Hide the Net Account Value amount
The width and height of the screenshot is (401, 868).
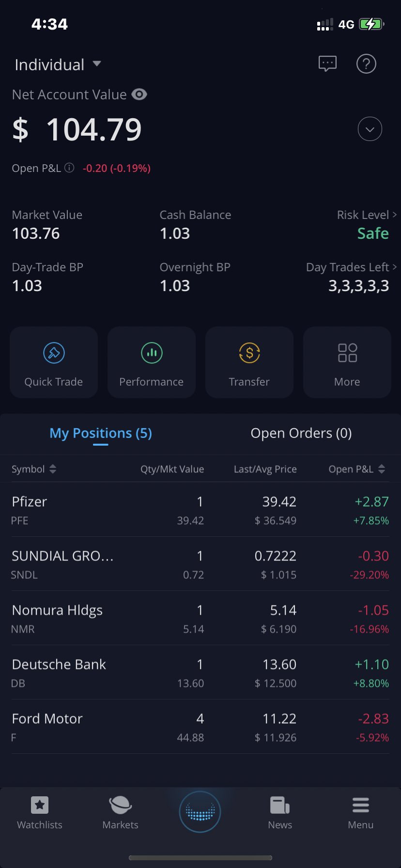tap(139, 94)
